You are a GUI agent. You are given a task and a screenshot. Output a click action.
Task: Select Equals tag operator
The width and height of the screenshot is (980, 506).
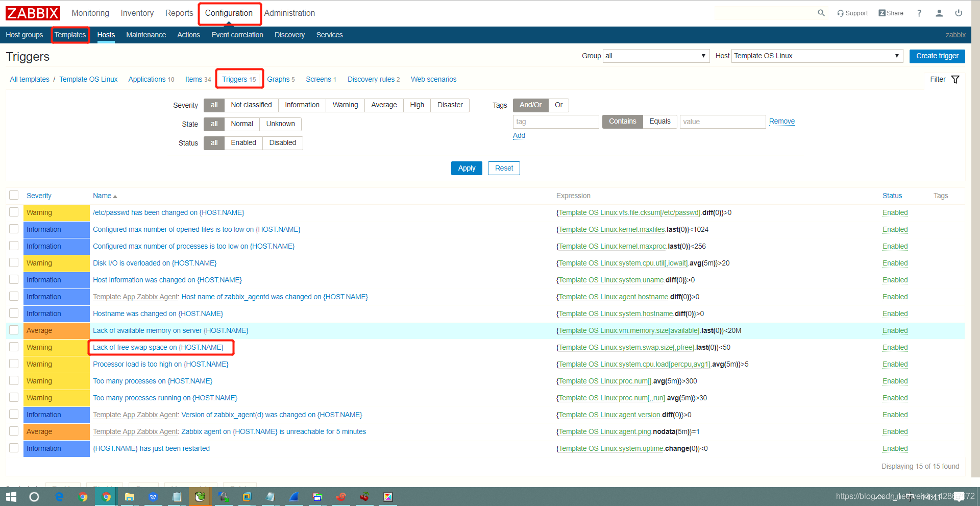[x=659, y=121]
